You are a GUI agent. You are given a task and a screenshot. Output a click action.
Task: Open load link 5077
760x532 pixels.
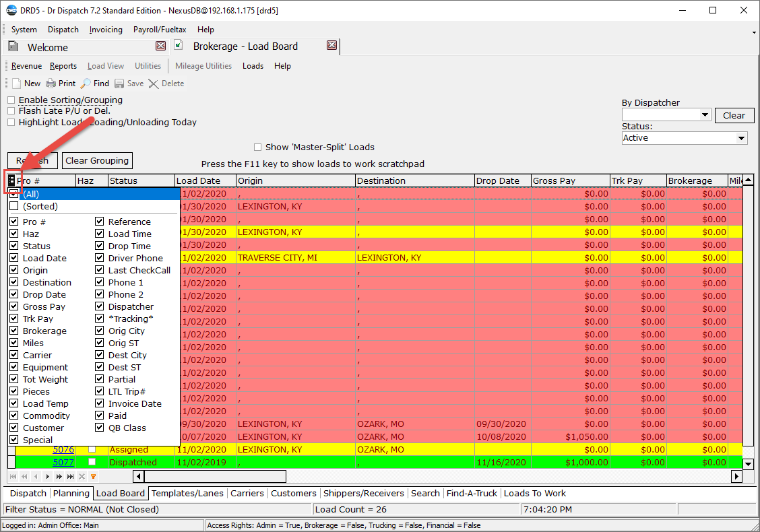coord(63,462)
